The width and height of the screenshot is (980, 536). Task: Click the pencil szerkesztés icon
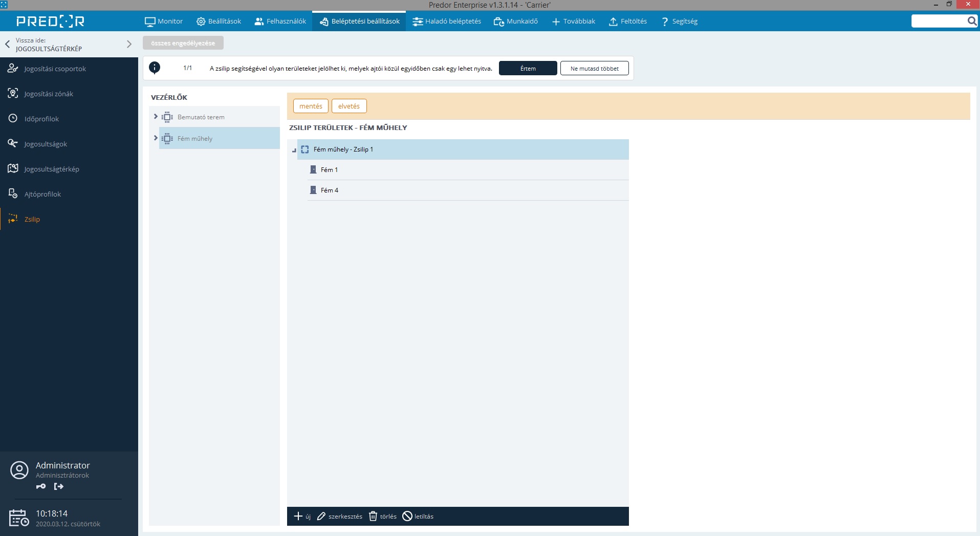(321, 516)
